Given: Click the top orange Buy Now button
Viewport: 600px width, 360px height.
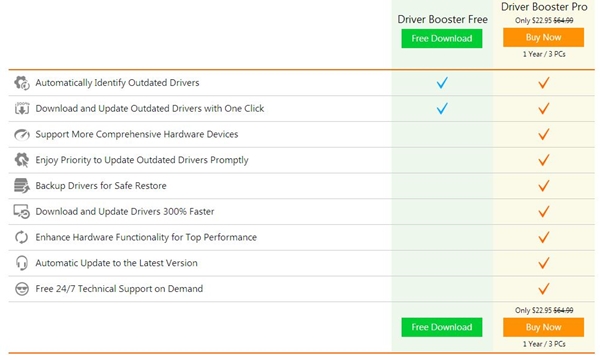Looking at the screenshot, I should point(543,37).
